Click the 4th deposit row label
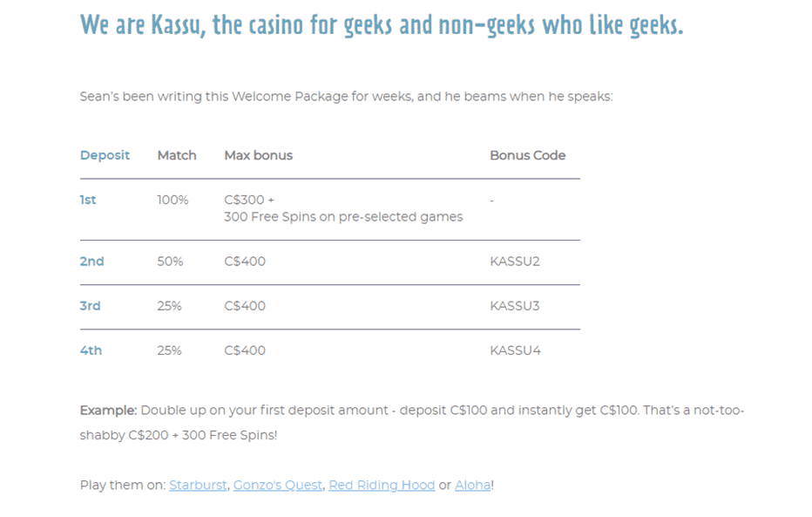This screenshot has height=517, width=812. 91,350
